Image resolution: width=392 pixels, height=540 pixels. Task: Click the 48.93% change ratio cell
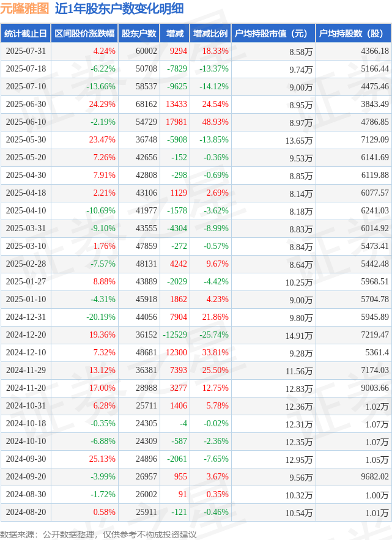pyautogui.click(x=210, y=122)
